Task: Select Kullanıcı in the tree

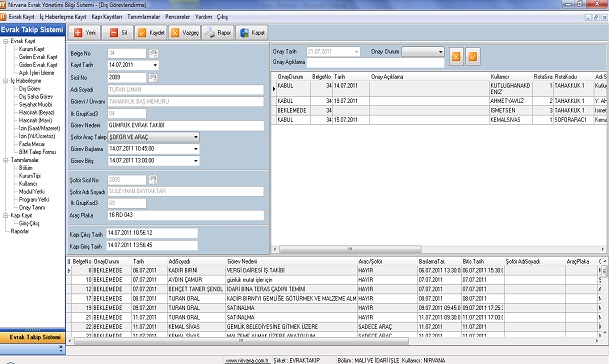Action: tap(28, 184)
